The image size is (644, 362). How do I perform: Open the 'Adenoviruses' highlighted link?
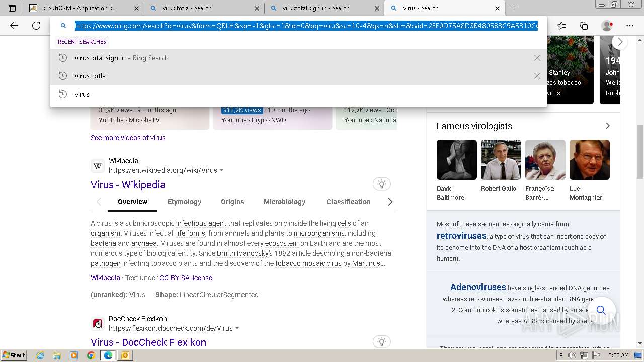pos(478,287)
